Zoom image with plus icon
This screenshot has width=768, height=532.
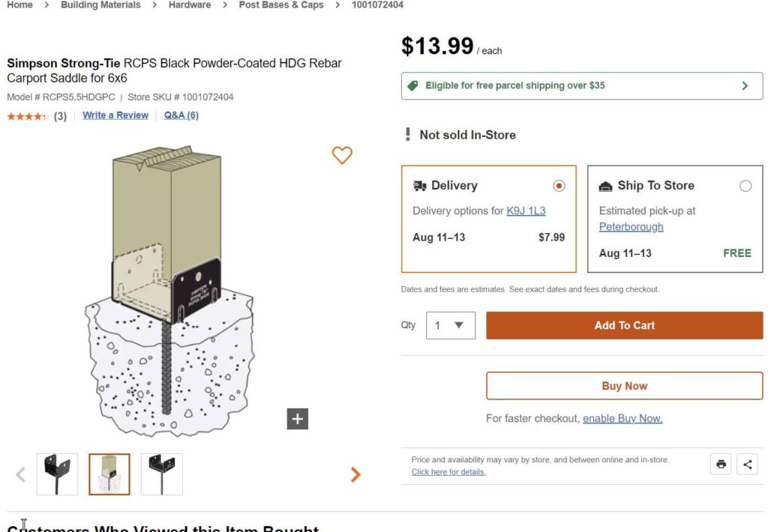click(x=298, y=419)
